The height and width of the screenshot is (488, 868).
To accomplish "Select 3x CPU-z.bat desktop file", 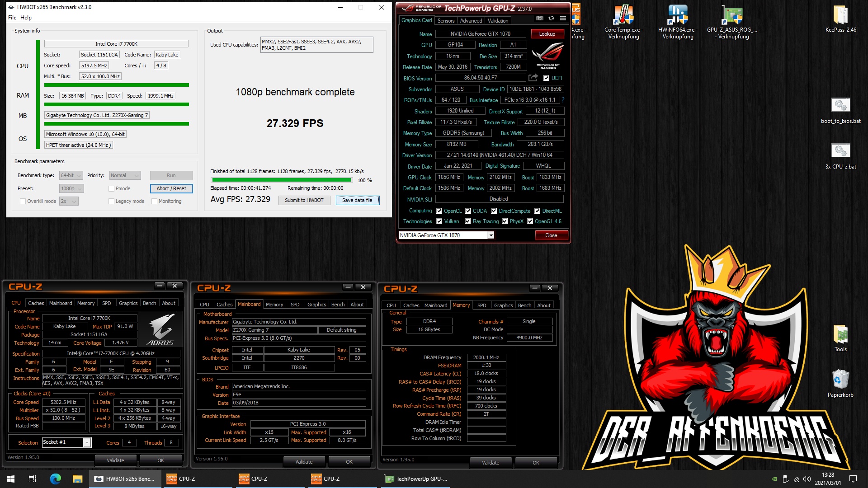I will (x=840, y=156).
